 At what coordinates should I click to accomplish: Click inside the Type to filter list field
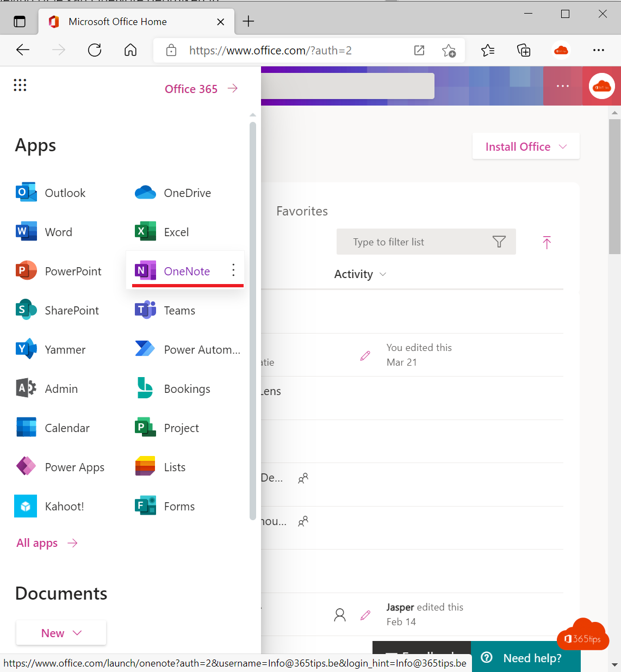point(413,242)
